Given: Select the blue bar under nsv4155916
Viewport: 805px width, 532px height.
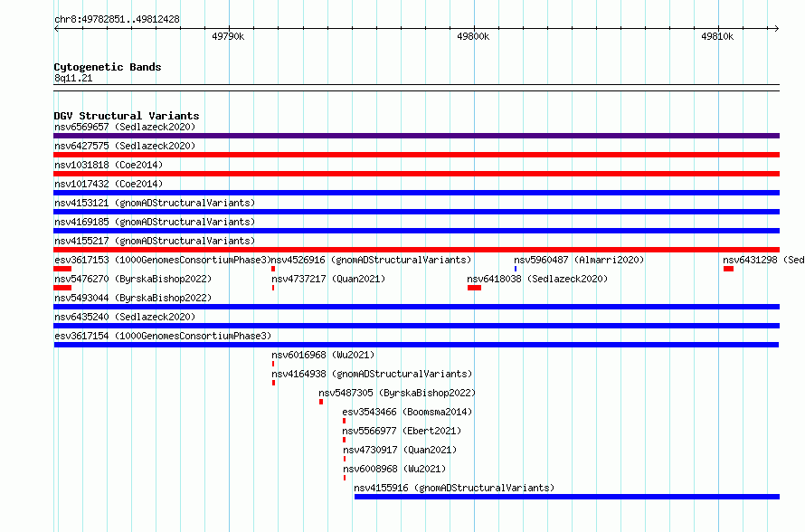Looking at the screenshot, I should point(567,497).
